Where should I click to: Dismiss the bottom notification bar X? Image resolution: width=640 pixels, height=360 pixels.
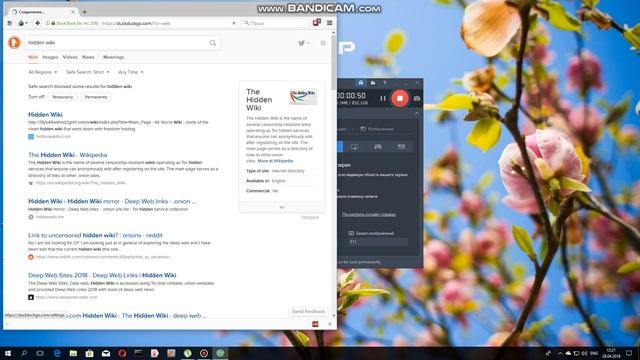pos(329,324)
